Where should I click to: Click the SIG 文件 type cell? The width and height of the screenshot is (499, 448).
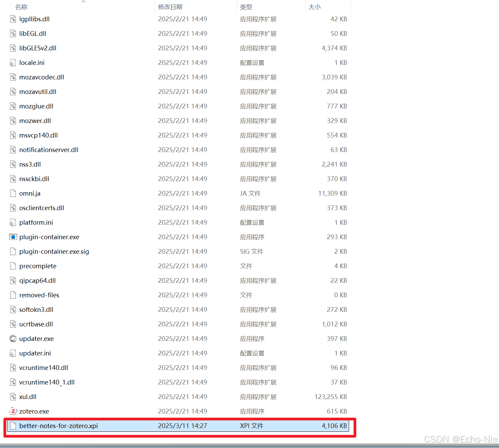[x=252, y=251]
